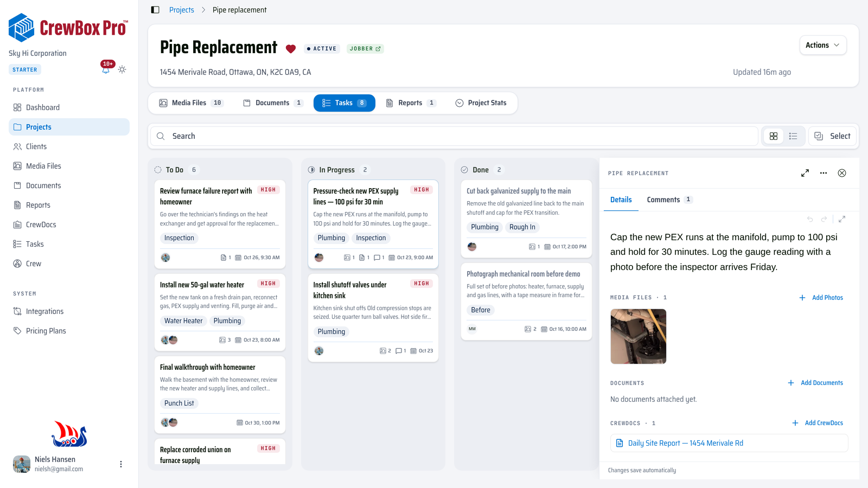This screenshot has height=488, width=868.
Task: Open the Comments tab
Action: coord(669,200)
